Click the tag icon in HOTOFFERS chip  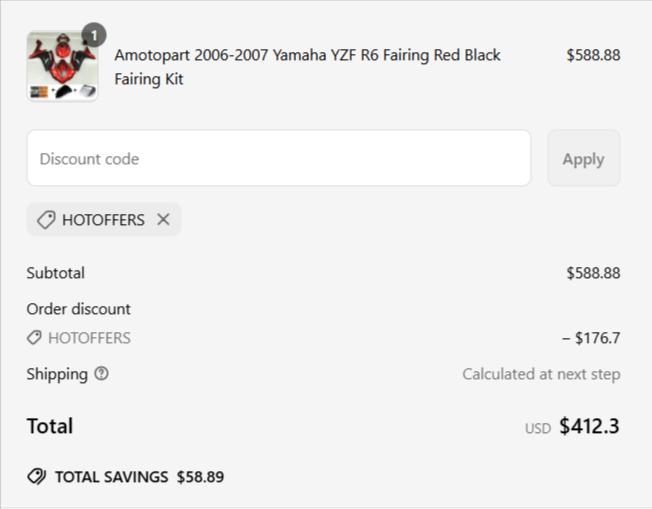pyautogui.click(x=46, y=220)
